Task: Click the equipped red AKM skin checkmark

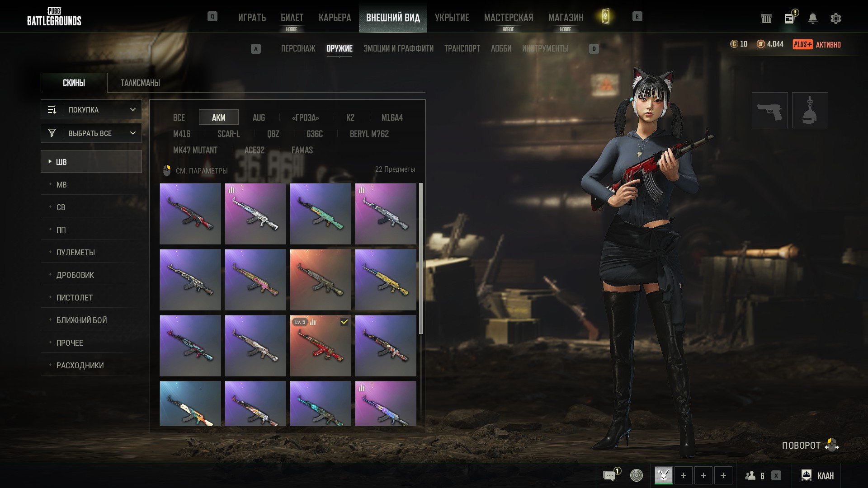Action: [344, 322]
